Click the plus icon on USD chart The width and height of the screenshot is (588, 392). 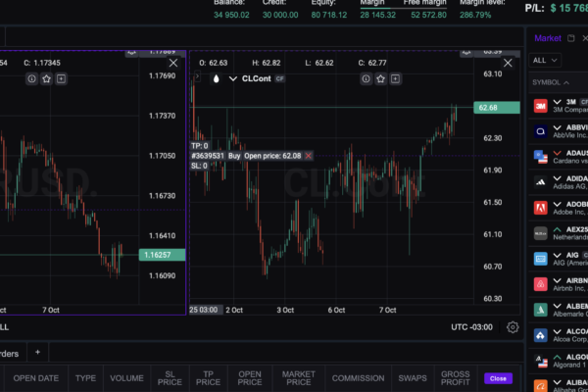click(62, 78)
